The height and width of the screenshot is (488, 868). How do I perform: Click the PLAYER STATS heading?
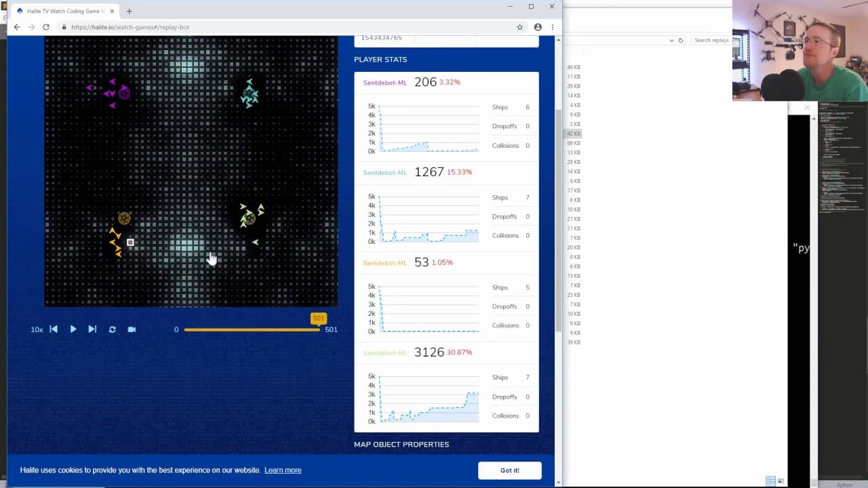pyautogui.click(x=380, y=60)
